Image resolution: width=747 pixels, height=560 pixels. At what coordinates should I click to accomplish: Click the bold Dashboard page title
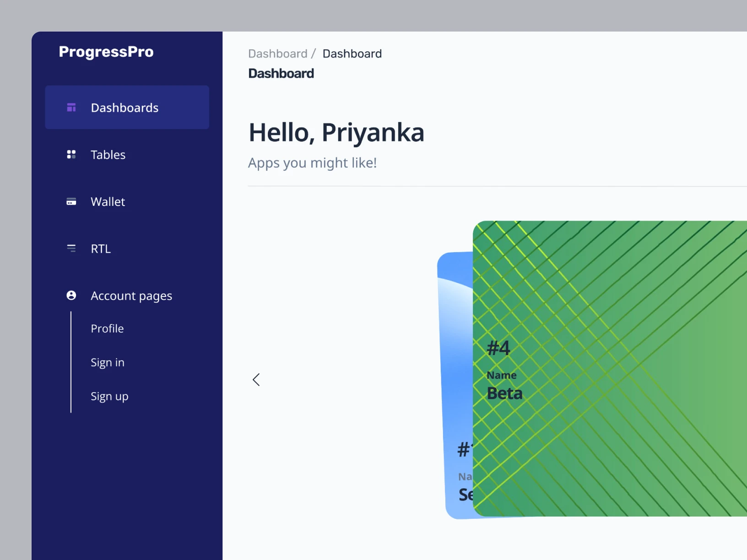281,73
